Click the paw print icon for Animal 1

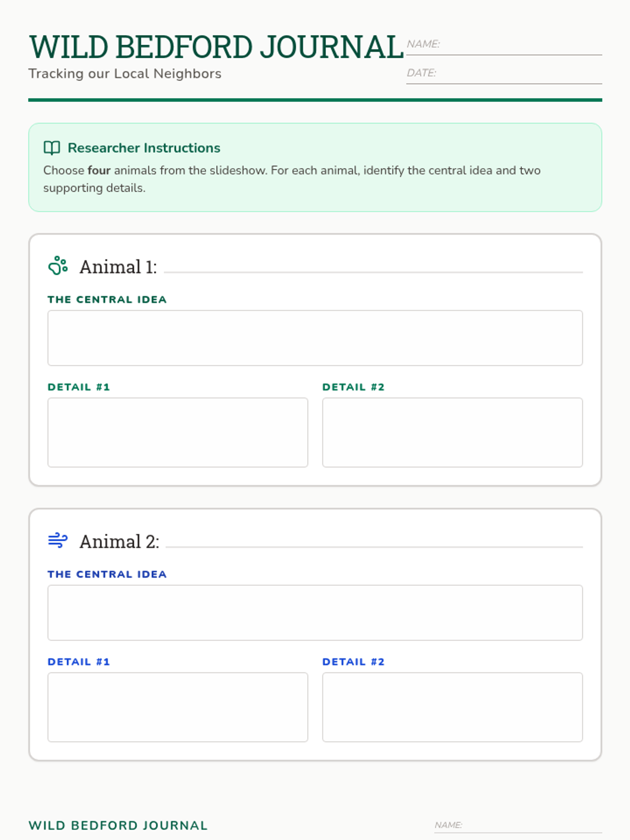point(58,266)
